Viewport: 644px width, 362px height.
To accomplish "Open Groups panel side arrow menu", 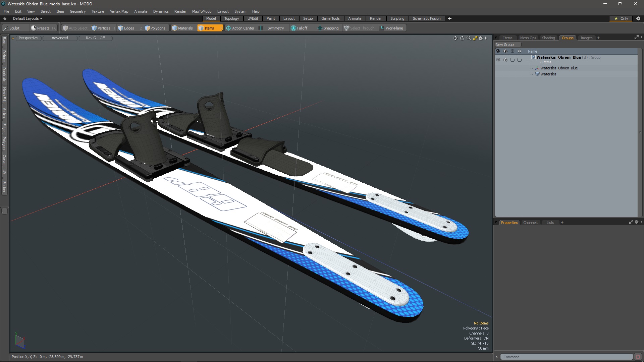I will 641,37.
